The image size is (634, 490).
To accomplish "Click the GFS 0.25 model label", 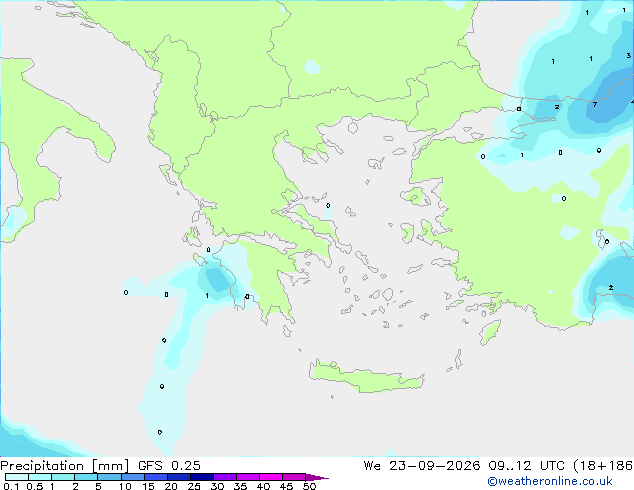I will tap(169, 466).
